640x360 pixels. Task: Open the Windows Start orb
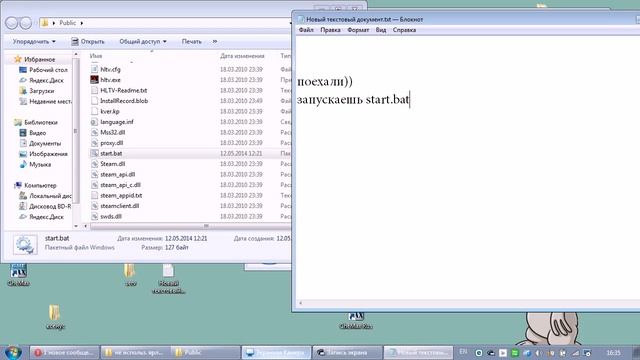pos(13,352)
